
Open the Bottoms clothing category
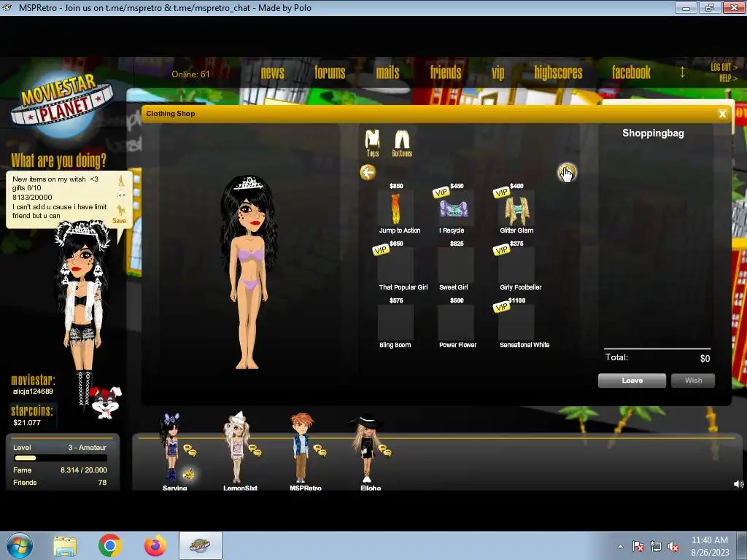402,143
